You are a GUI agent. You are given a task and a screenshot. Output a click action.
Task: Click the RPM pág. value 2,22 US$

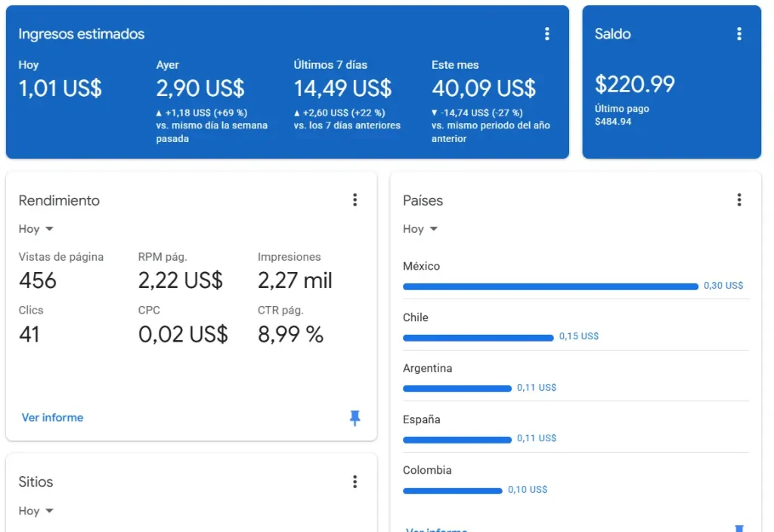click(x=181, y=281)
